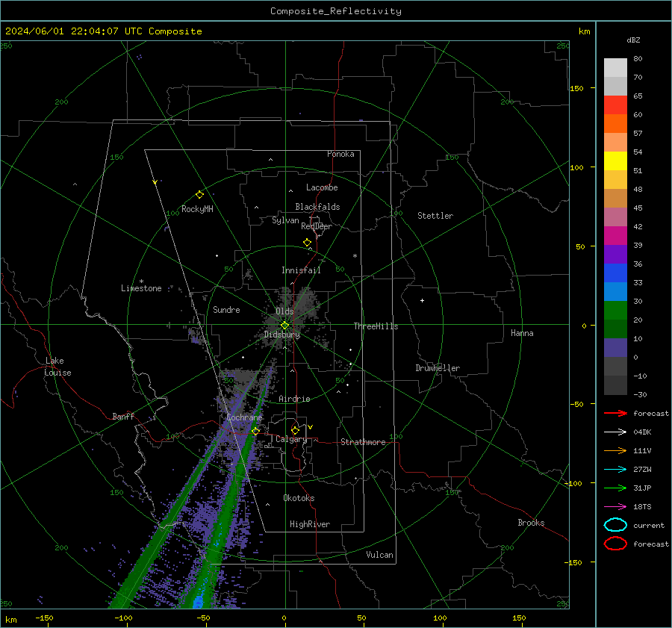The image size is (672, 628).
Task: Click the green 31JP arrow icon
Action: (615, 488)
